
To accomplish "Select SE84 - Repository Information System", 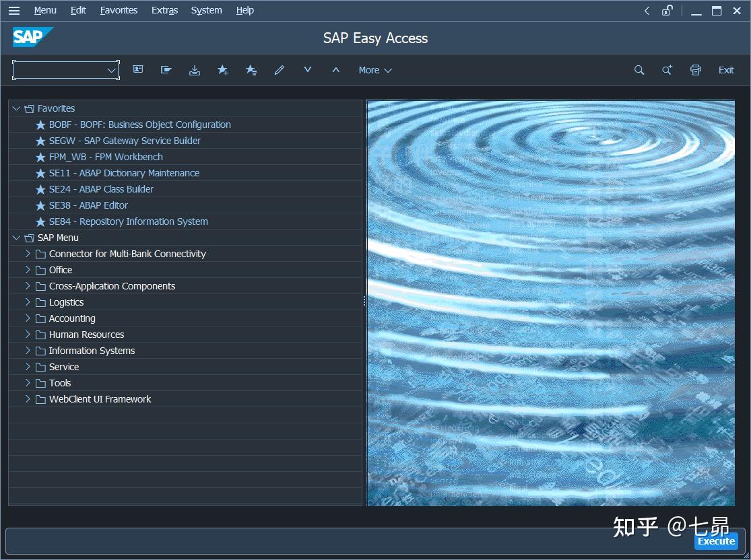I will (129, 221).
